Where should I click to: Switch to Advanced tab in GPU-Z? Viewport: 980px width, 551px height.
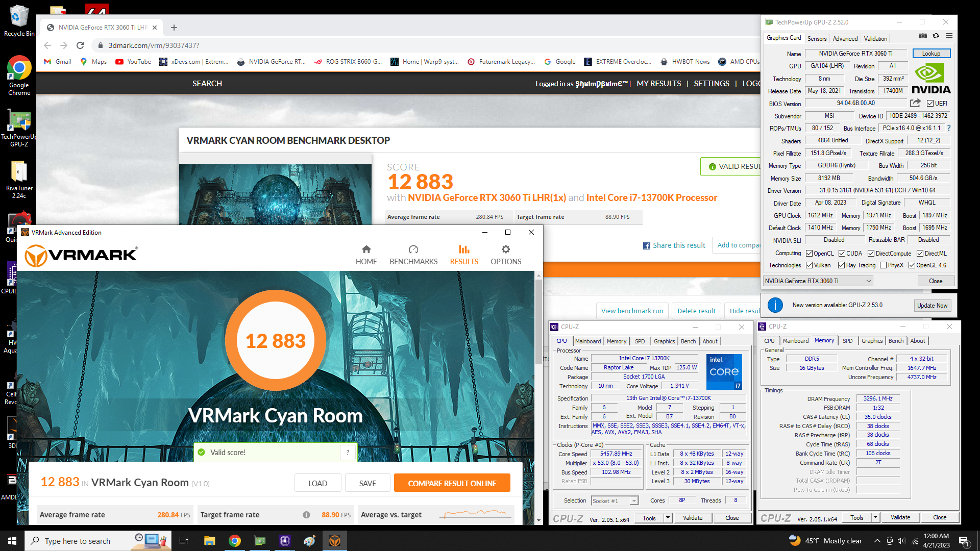click(x=845, y=39)
